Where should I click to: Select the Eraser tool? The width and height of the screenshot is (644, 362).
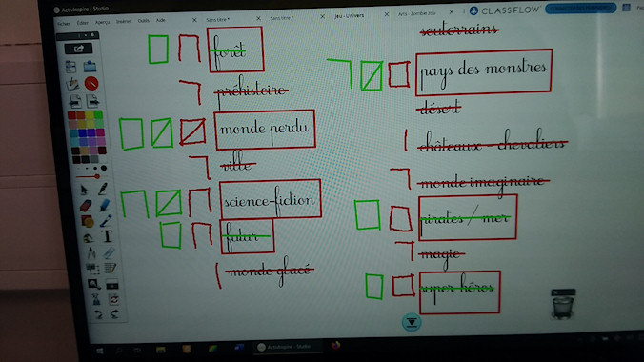pyautogui.click(x=86, y=205)
